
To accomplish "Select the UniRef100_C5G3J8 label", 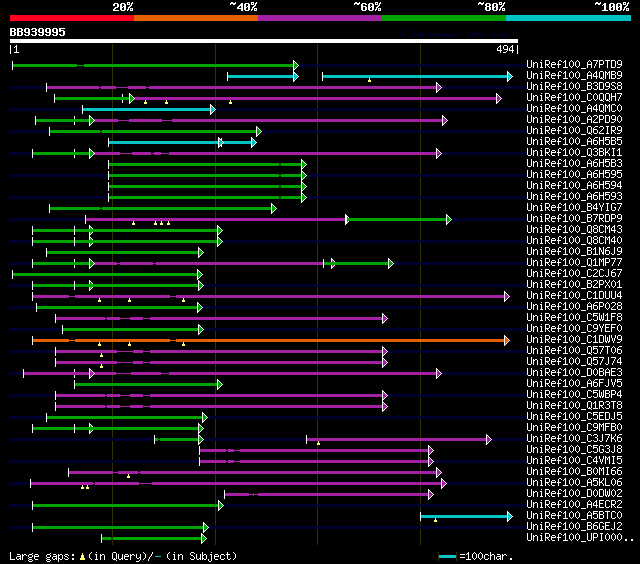I will (574, 450).
